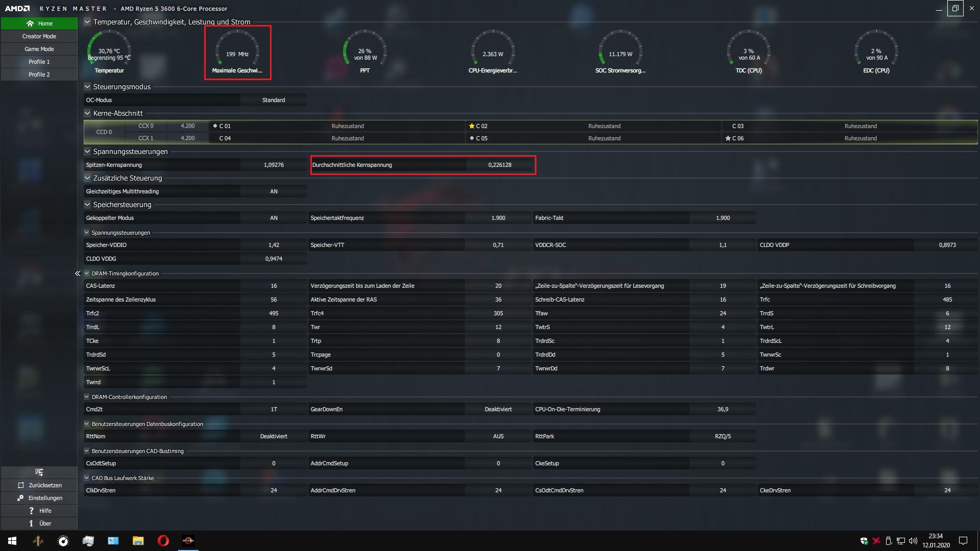
Task: Collapse the sidebar with the double-chevron arrow
Action: click(78, 273)
